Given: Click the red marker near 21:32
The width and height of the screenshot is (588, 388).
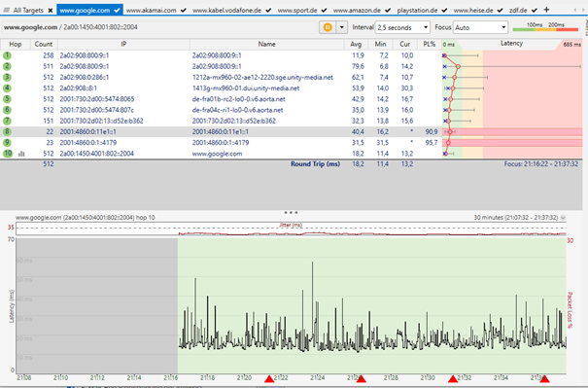Looking at the screenshot, I should coord(453,378).
